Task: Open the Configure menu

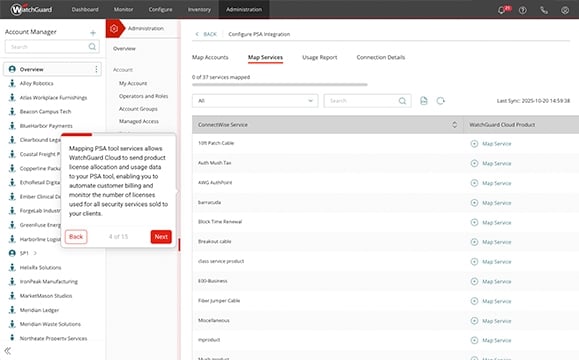Action: (x=160, y=9)
